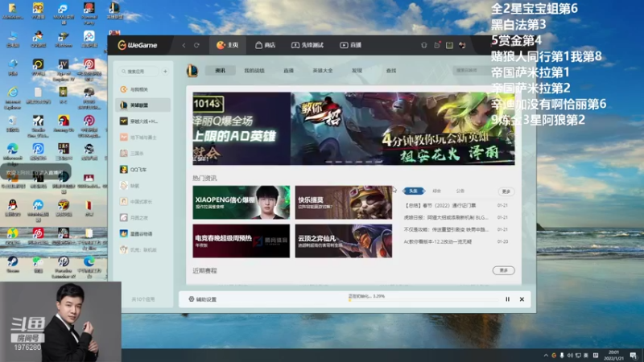Switch to the 查找 tab
Viewport: 644px width, 362px height.
(x=391, y=71)
